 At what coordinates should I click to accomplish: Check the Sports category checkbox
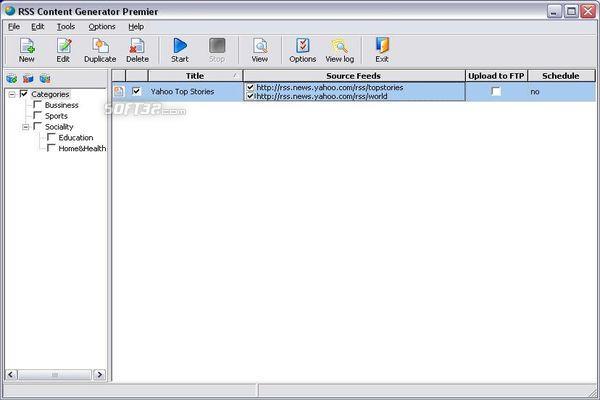pos(38,115)
